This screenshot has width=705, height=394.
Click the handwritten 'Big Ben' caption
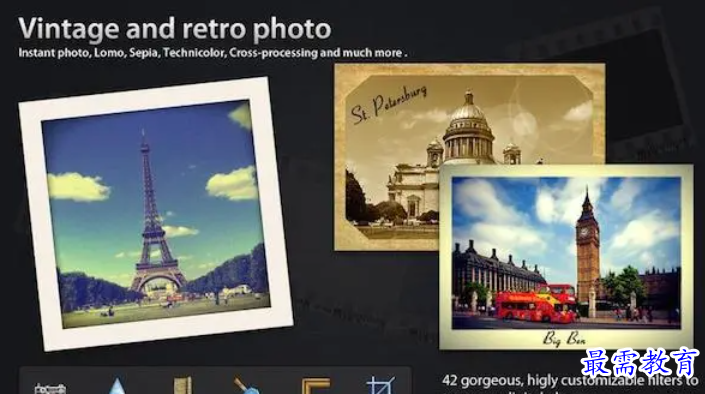[x=564, y=338]
